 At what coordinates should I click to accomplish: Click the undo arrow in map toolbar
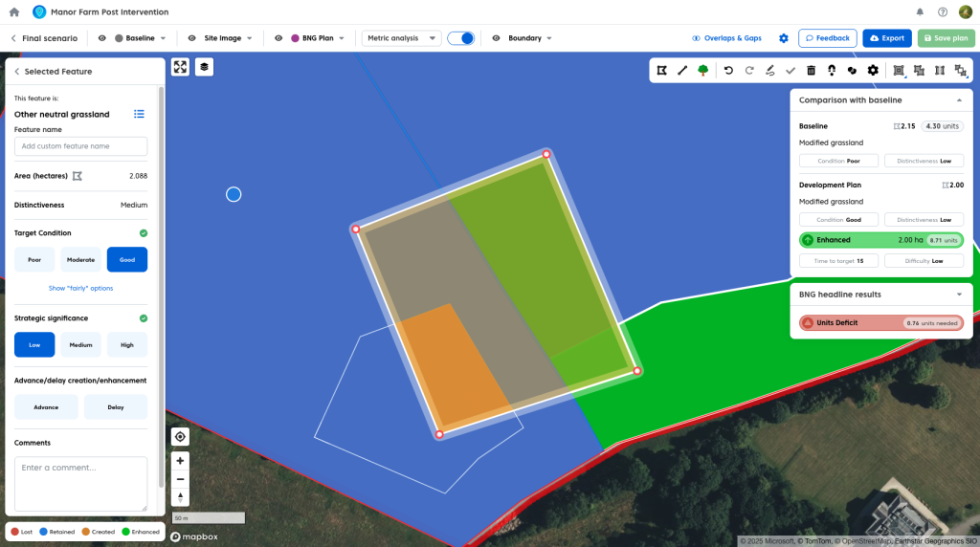click(728, 70)
